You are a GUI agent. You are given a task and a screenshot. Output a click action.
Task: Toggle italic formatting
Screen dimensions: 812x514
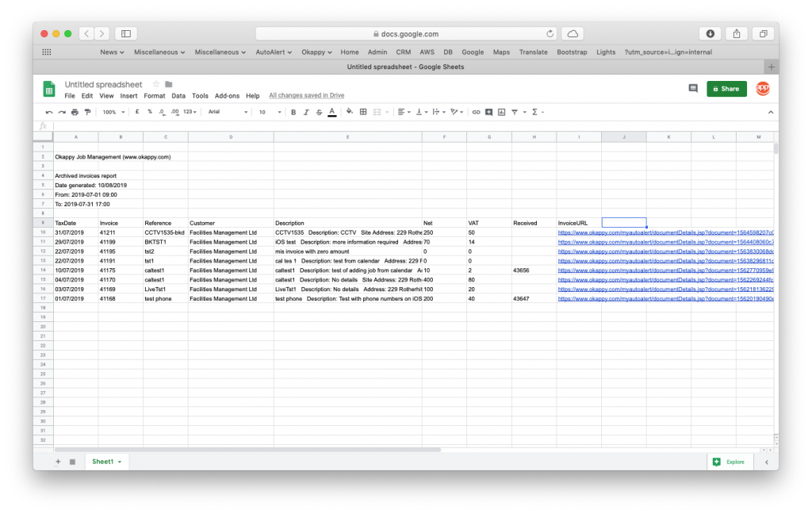tap(306, 112)
